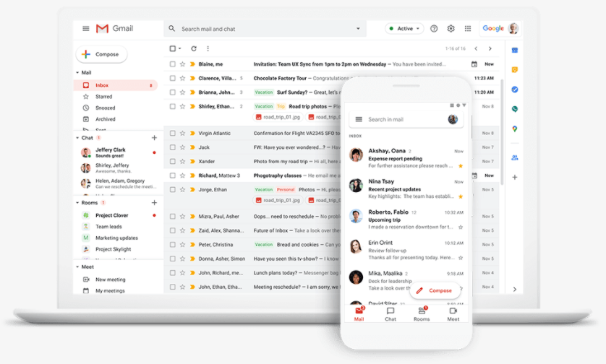This screenshot has width=606, height=364.
Task: Collapse the Rooms section
Action: point(77,203)
